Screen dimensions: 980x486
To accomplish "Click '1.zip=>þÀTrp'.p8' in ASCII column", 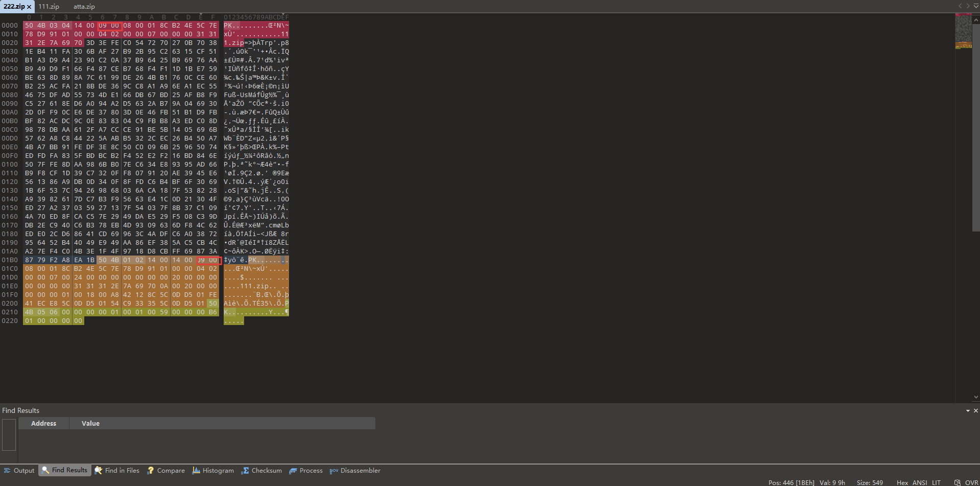I will (256, 43).
